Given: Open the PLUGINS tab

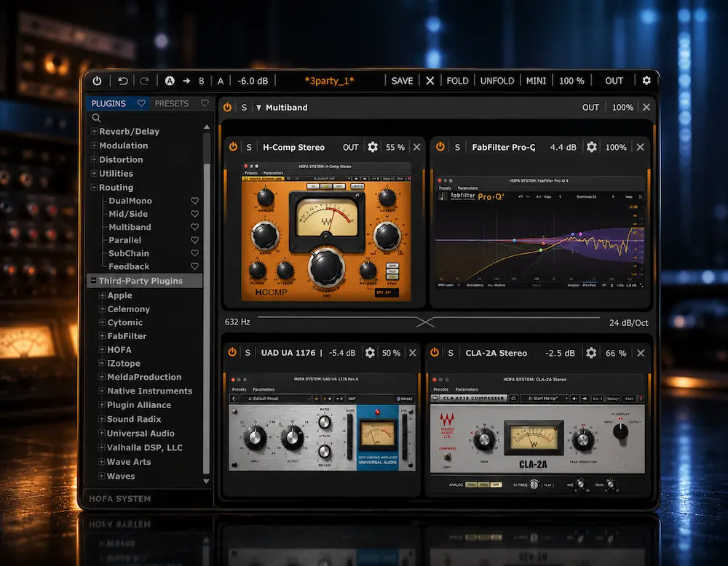Looking at the screenshot, I should (x=108, y=103).
